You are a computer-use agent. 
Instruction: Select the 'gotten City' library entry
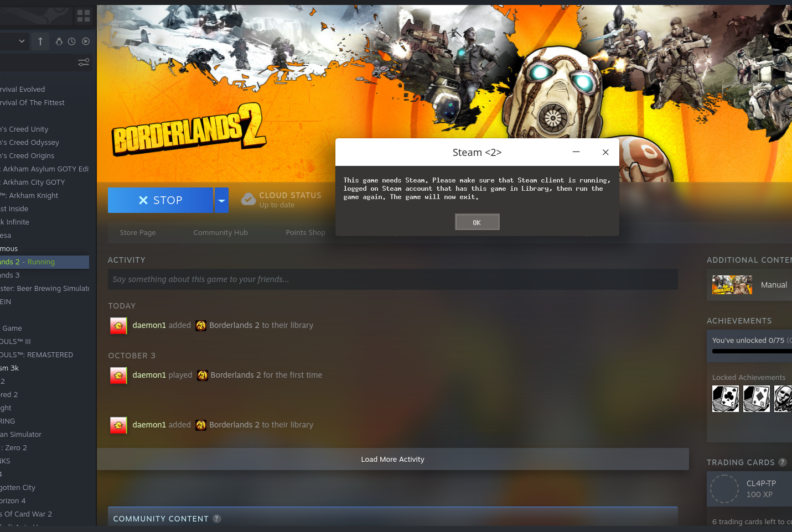point(44,487)
